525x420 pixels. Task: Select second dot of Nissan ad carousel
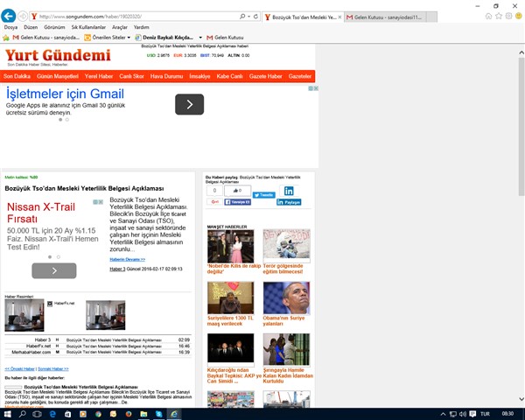coord(59,257)
